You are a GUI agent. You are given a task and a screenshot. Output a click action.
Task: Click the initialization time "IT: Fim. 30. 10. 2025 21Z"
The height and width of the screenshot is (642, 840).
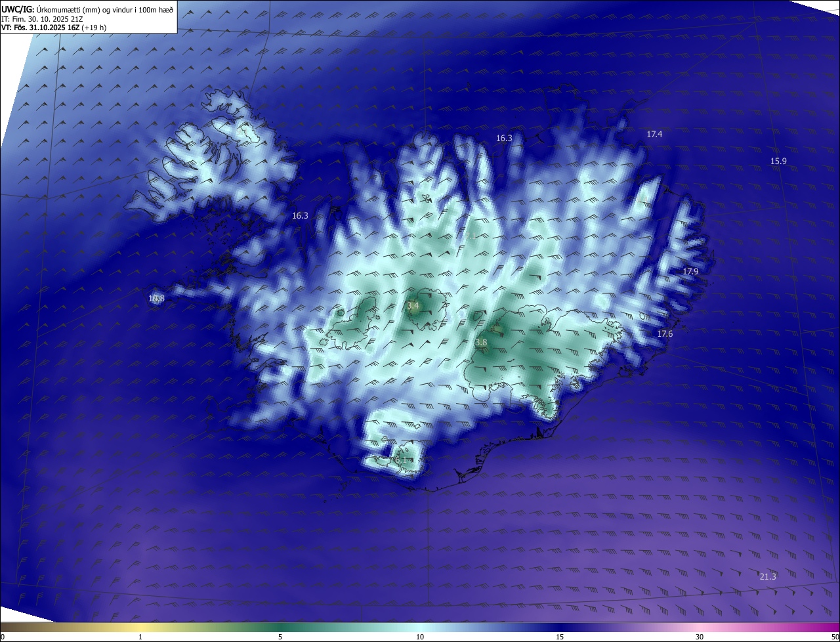pos(42,19)
